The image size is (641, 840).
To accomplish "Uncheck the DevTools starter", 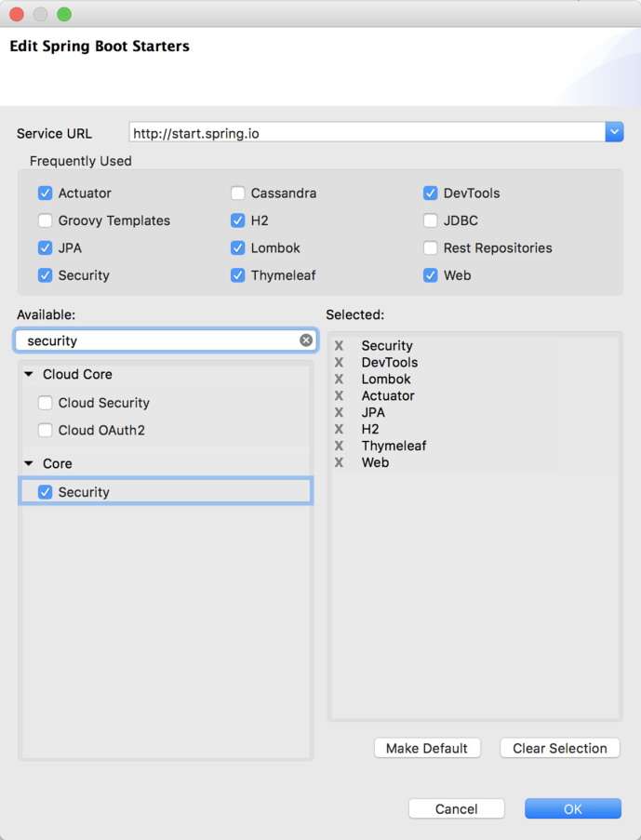I will [x=430, y=193].
